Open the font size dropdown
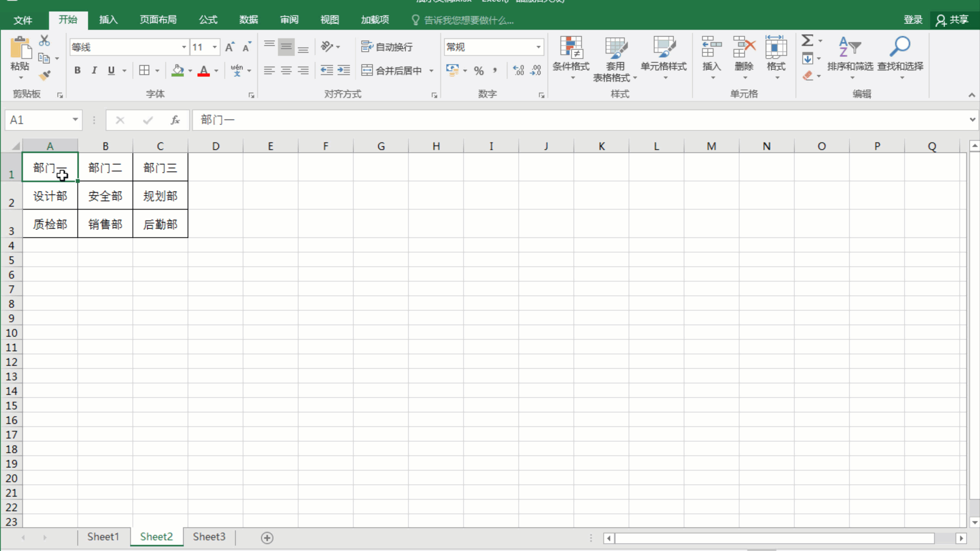The height and width of the screenshot is (551, 980). click(x=214, y=47)
